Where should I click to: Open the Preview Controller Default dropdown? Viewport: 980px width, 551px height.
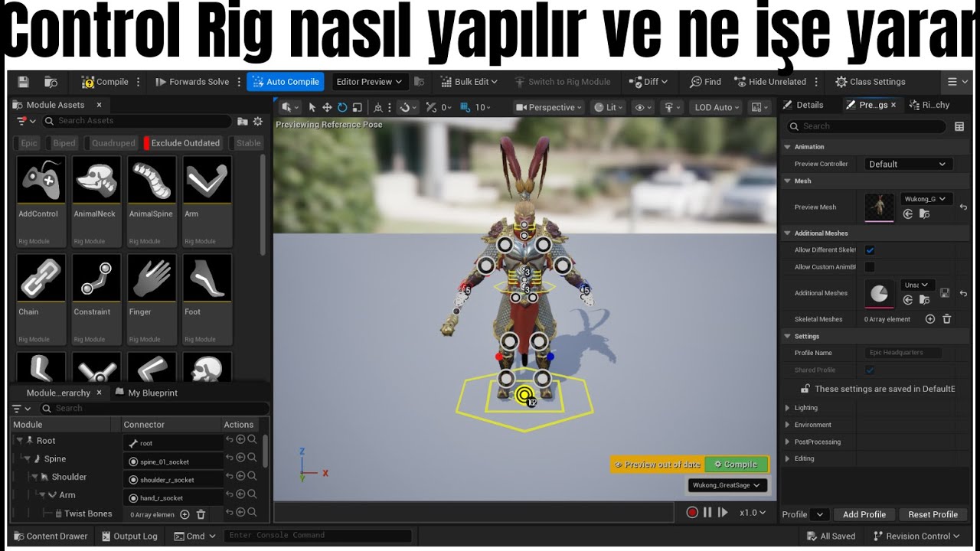(908, 164)
